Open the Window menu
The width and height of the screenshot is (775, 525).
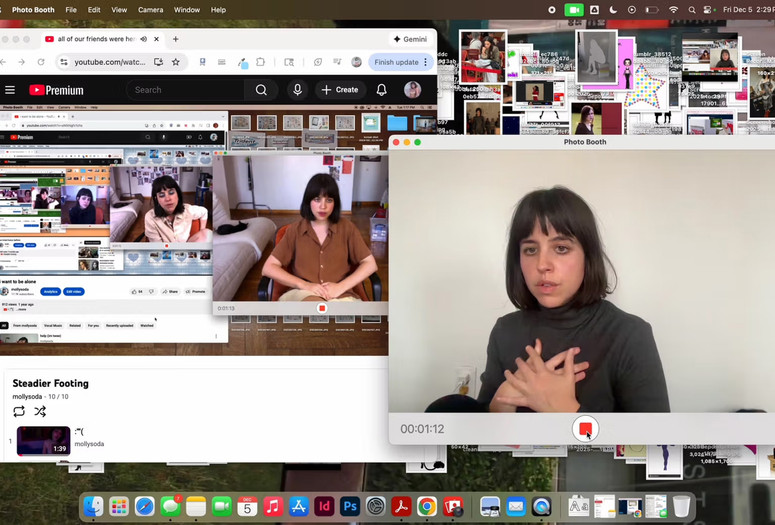click(x=187, y=10)
